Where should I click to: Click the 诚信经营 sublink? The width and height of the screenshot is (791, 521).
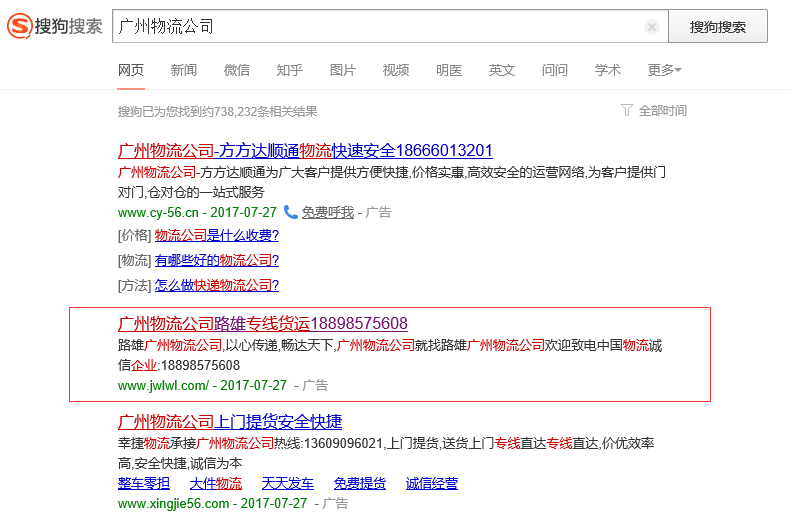coord(432,483)
